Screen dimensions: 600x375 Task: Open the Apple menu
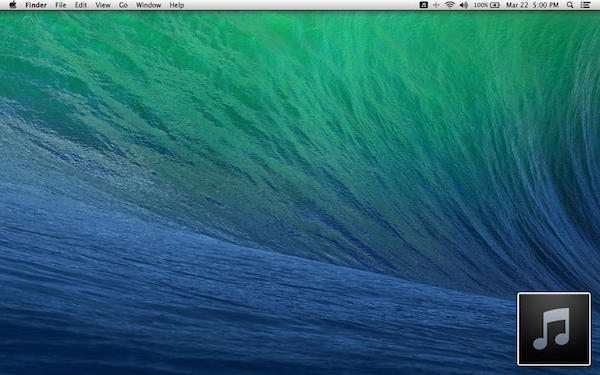[13, 5]
